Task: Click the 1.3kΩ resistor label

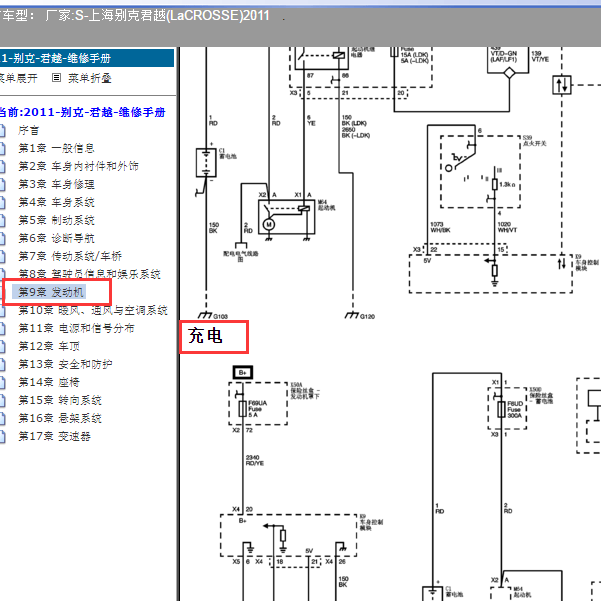Action: point(507,185)
